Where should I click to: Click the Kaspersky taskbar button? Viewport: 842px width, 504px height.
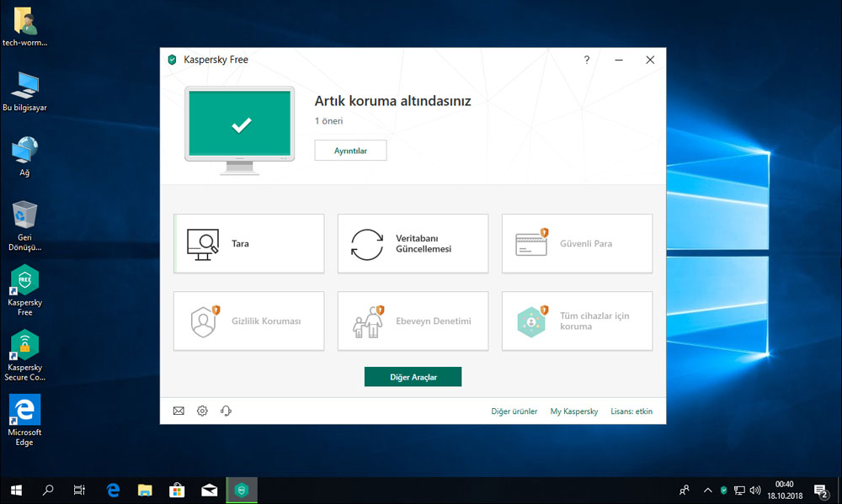pos(242,490)
